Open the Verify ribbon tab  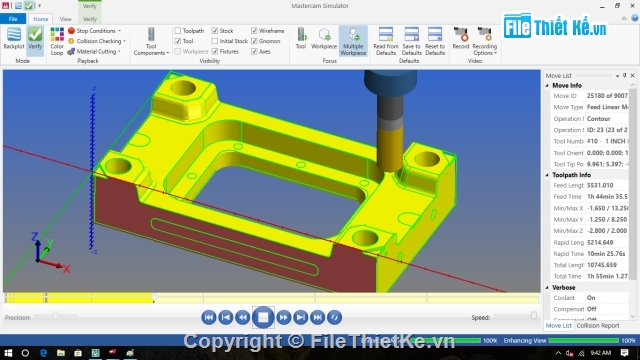(x=89, y=19)
